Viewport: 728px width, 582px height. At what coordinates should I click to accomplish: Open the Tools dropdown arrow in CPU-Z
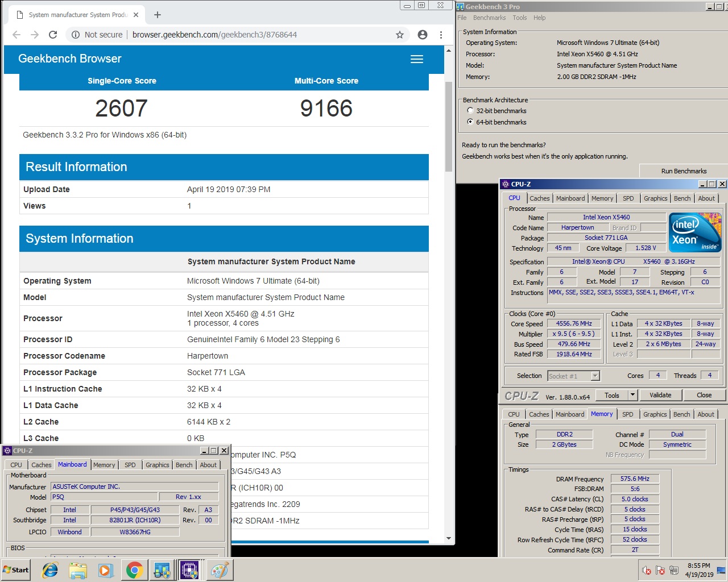click(632, 395)
